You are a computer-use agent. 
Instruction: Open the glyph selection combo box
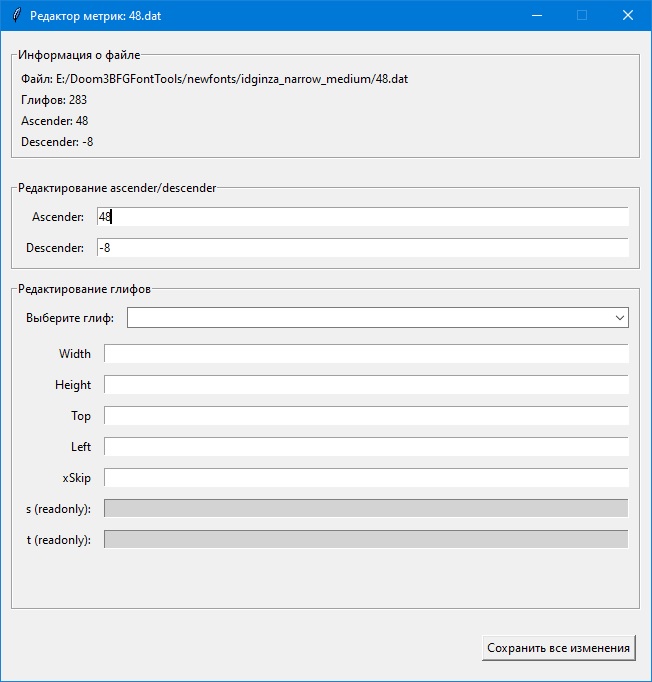click(x=378, y=318)
